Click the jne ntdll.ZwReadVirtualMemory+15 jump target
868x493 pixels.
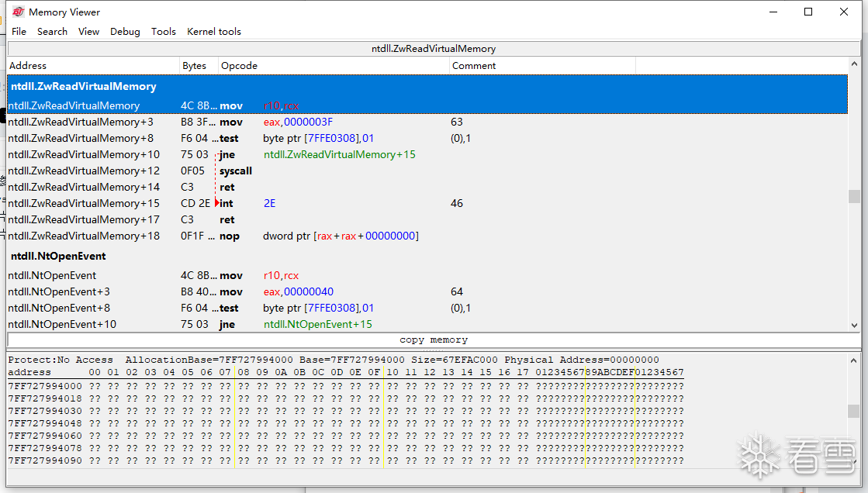[x=339, y=154]
